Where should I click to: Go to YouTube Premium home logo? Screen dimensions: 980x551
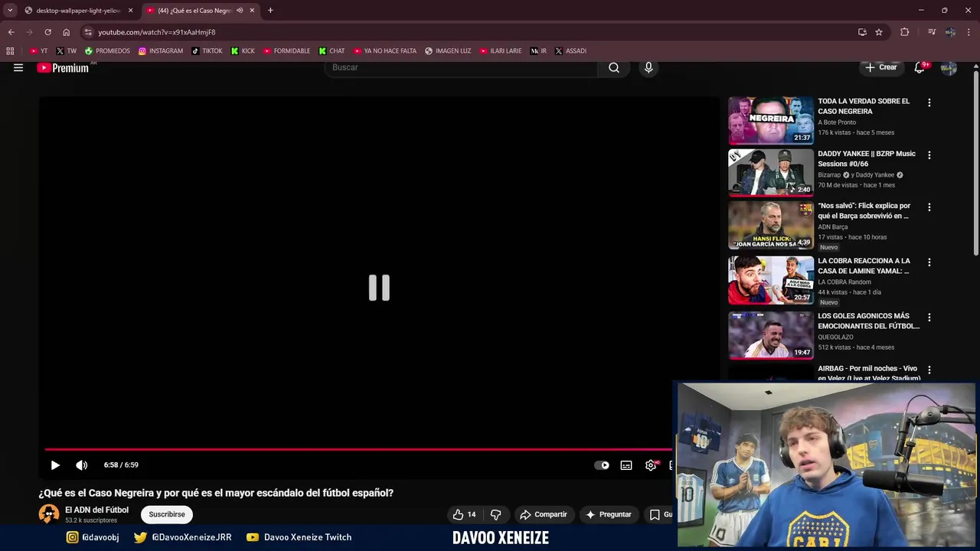tap(63, 67)
